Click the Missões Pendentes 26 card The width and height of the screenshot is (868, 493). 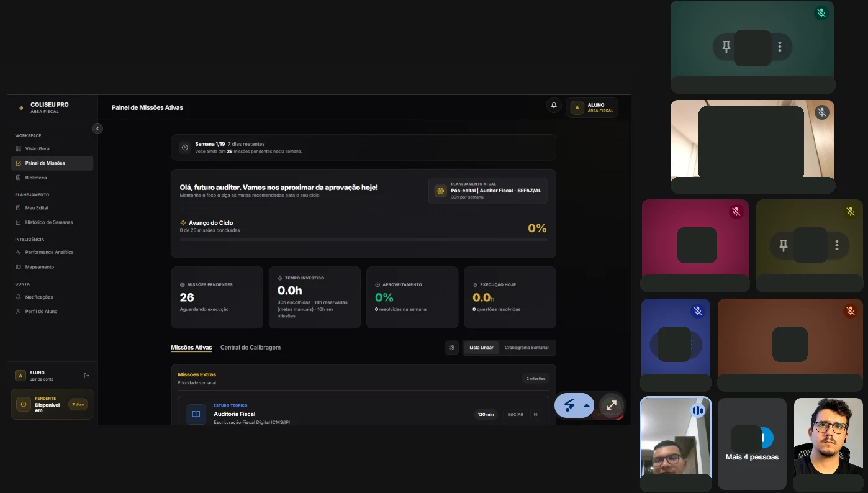click(x=217, y=297)
